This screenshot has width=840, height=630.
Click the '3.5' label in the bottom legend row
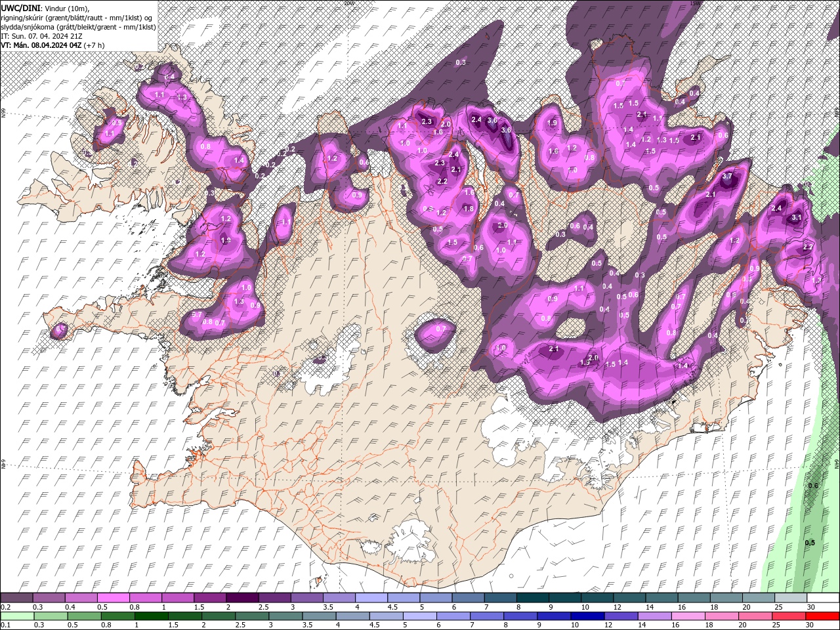click(307, 625)
